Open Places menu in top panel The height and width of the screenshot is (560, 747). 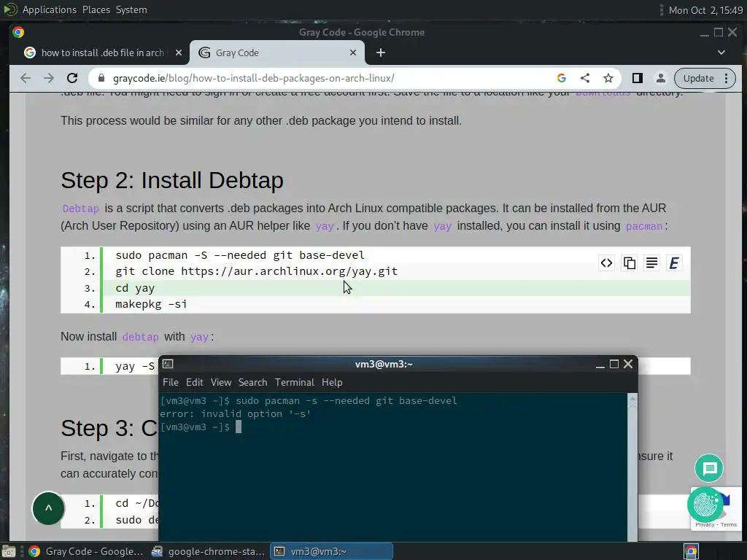point(96,9)
